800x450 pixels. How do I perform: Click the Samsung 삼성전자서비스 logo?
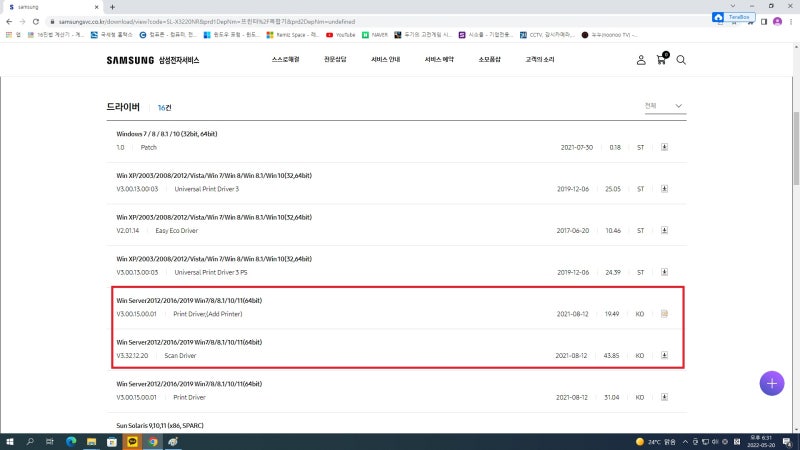(x=153, y=60)
